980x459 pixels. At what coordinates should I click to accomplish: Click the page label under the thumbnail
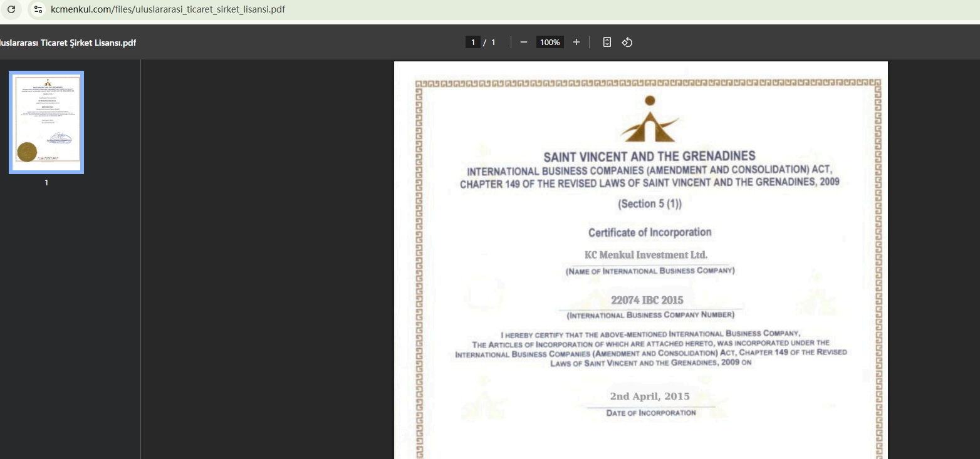coord(46,183)
